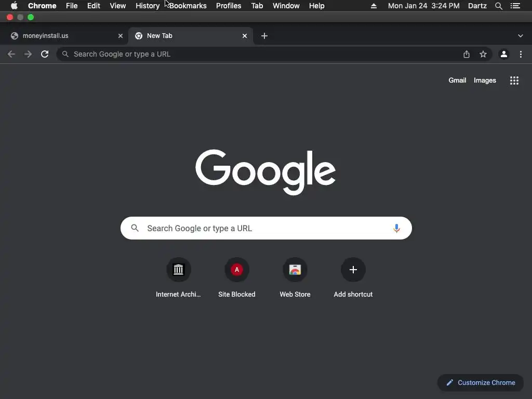Expand the tab search chevron

pyautogui.click(x=521, y=36)
